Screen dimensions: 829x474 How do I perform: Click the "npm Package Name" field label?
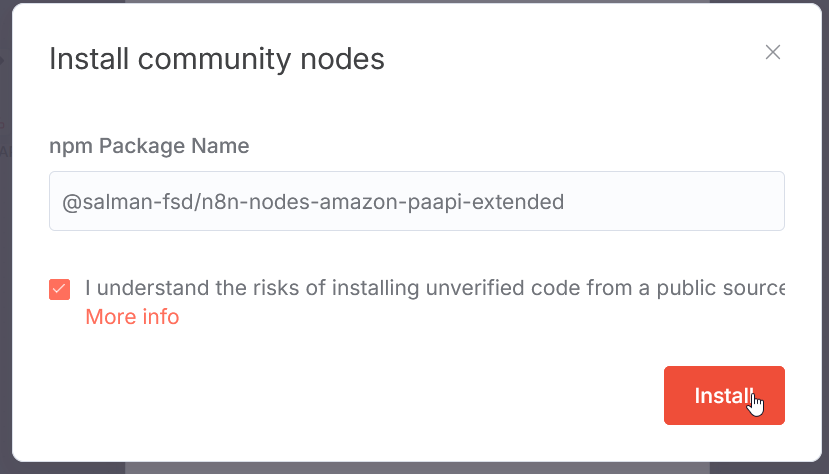tap(149, 146)
